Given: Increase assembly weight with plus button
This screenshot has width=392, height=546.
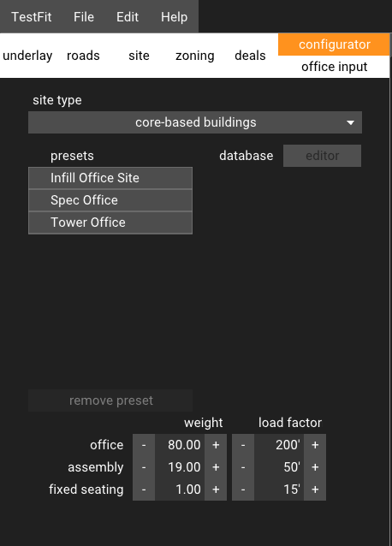Looking at the screenshot, I should point(216,467).
